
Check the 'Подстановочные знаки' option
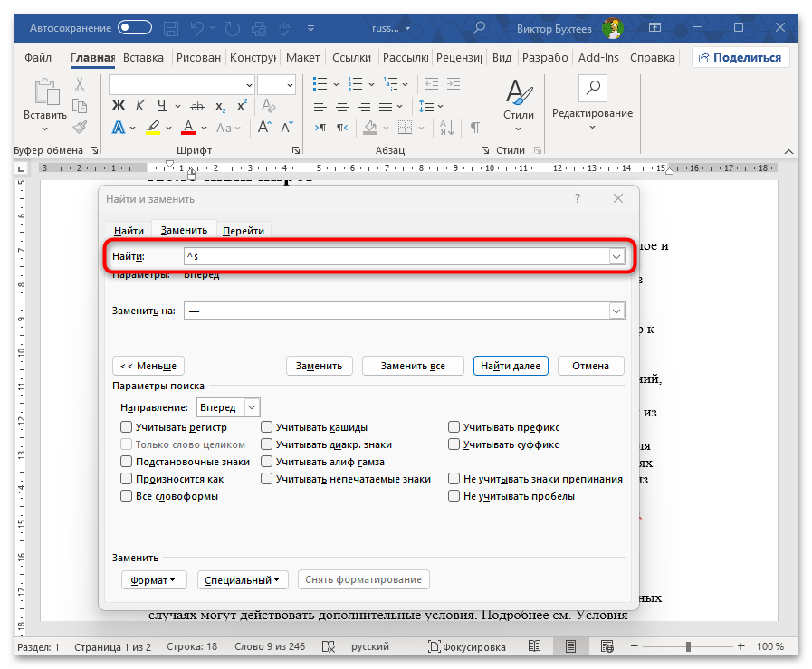[x=127, y=462]
